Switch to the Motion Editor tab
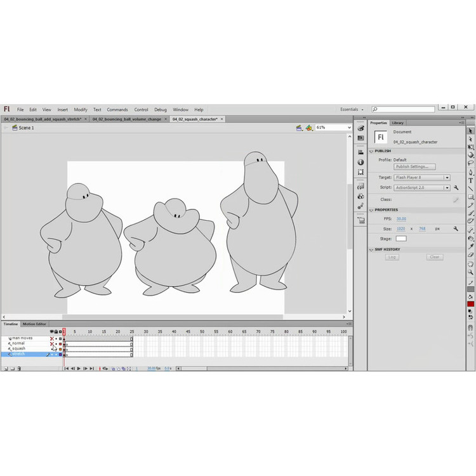This screenshot has height=476, width=476. pyautogui.click(x=35, y=324)
